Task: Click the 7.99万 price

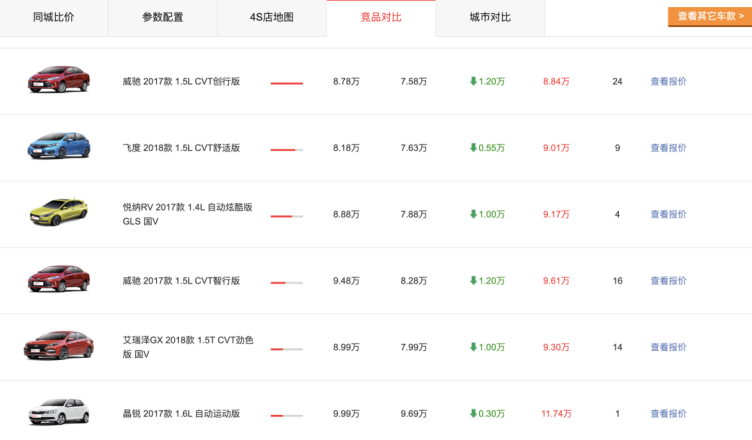Action: (414, 347)
